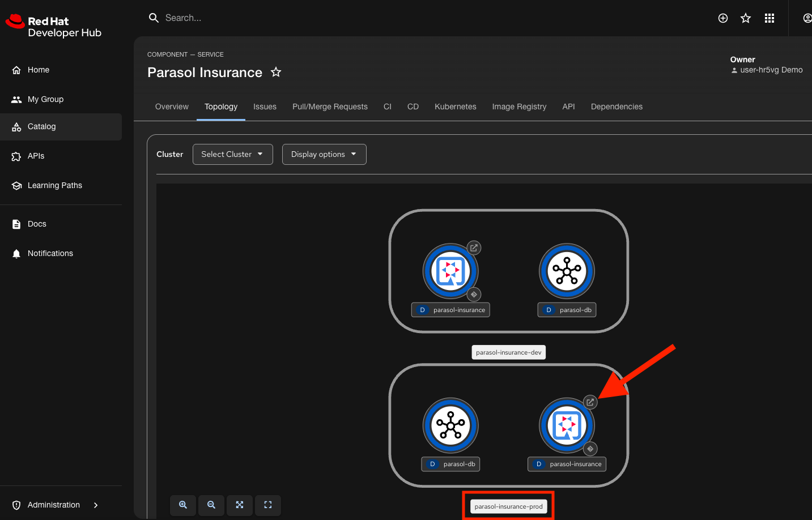This screenshot has height=520, width=812.
Task: Click source code decorator on dev parasol-insurance
Action: click(474, 295)
